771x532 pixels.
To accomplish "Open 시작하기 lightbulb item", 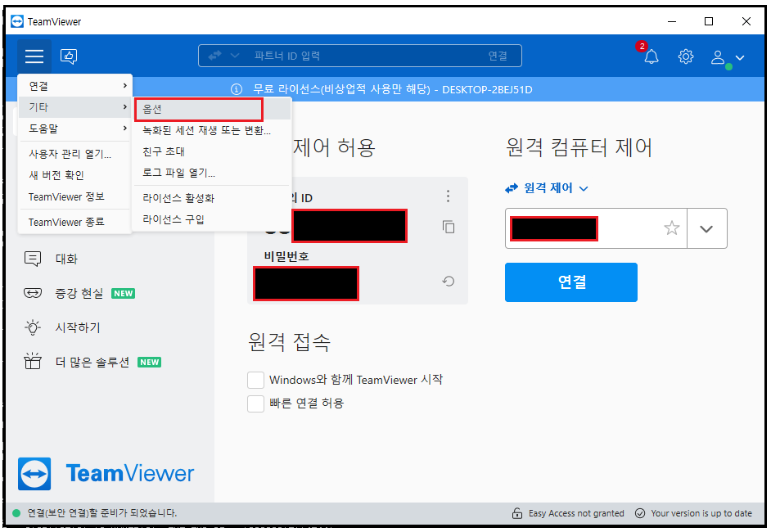I will [62, 327].
